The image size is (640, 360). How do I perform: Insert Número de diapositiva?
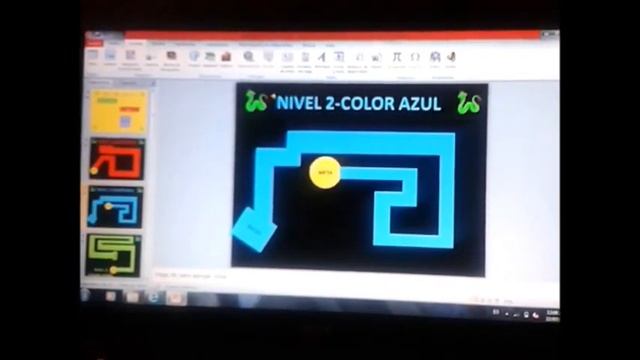(x=358, y=62)
